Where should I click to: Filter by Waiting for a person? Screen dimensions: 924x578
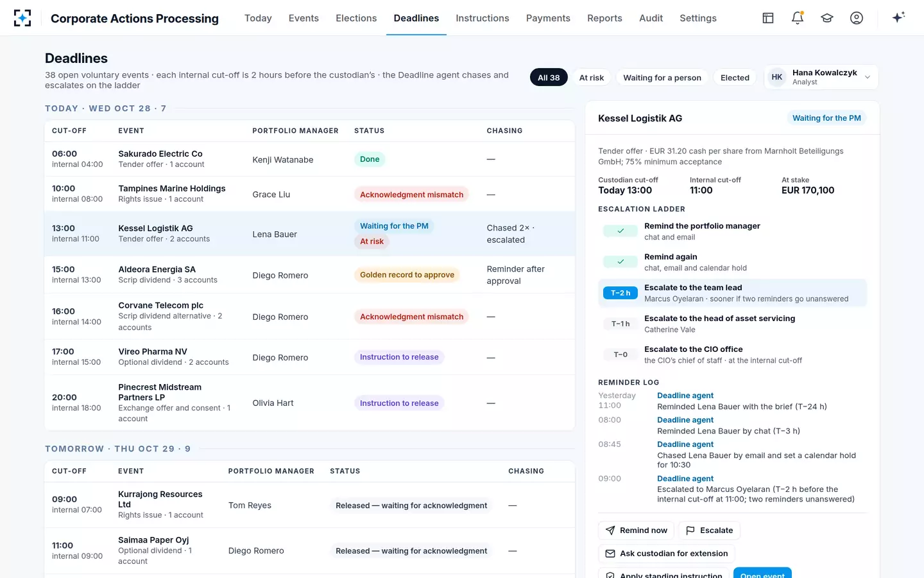(662, 78)
